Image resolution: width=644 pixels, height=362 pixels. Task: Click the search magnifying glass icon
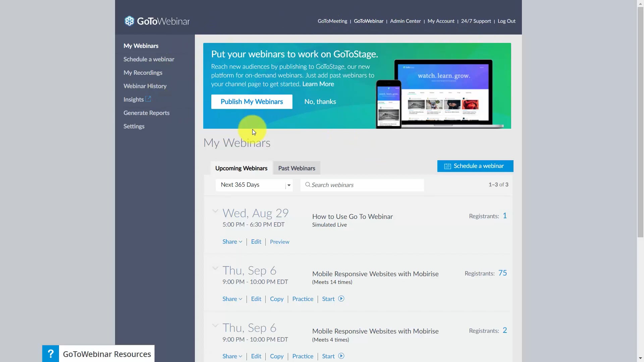tap(308, 185)
